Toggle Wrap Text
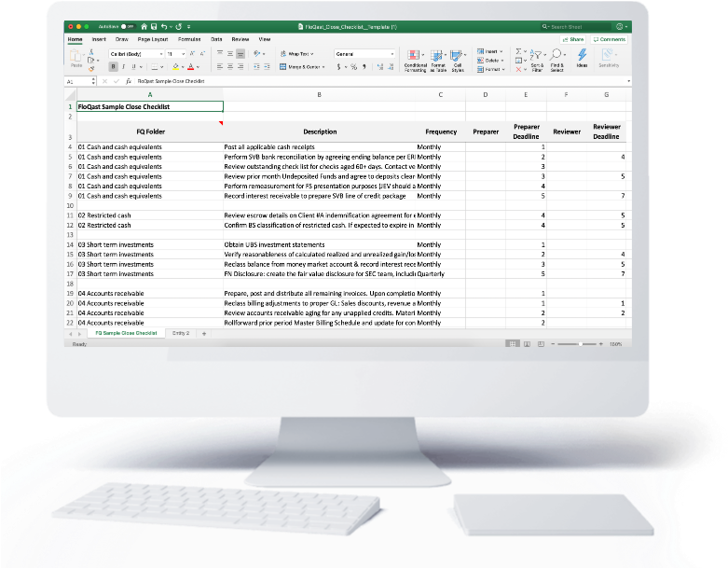Viewport: 728px width, 568px height. coord(297,54)
